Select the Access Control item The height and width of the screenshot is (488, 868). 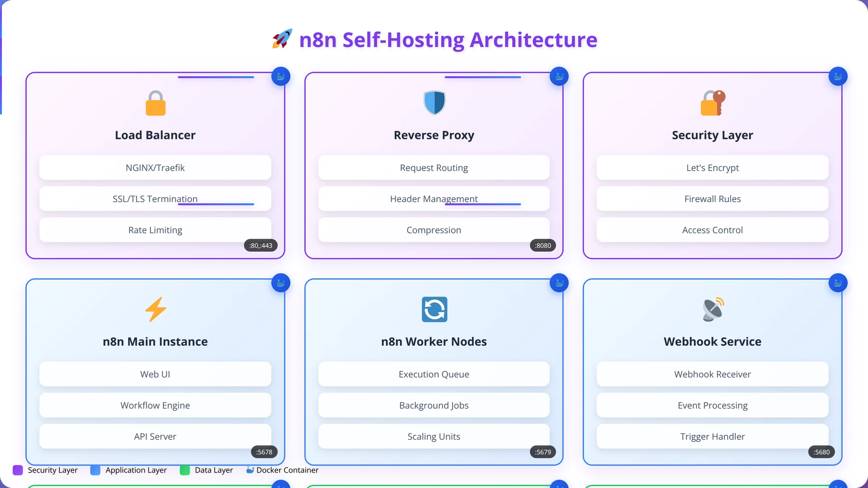pyautogui.click(x=713, y=230)
